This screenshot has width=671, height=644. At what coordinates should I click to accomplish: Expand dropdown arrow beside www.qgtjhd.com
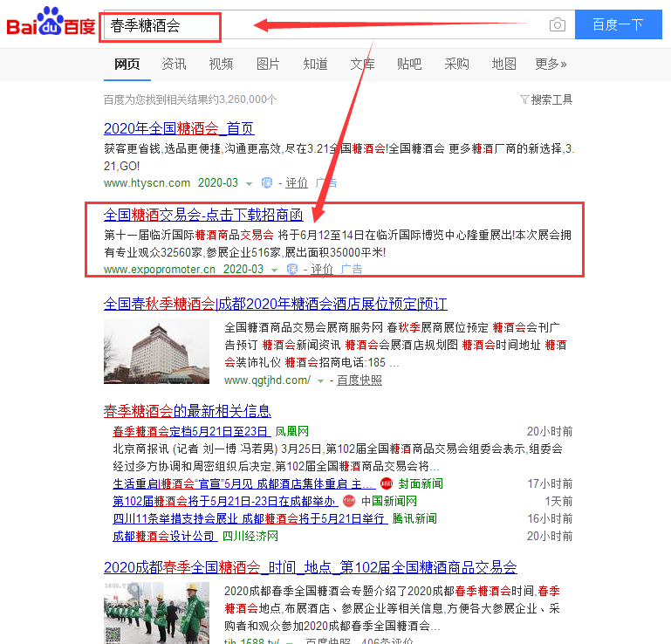pos(321,381)
